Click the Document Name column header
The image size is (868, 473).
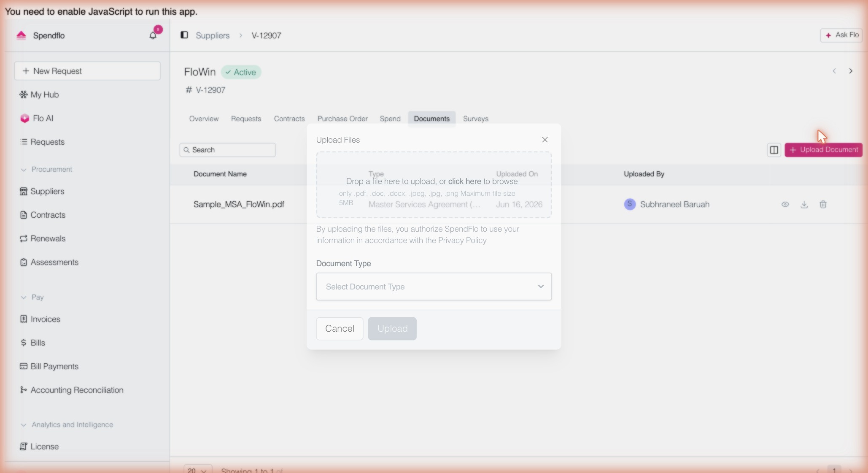coord(220,174)
